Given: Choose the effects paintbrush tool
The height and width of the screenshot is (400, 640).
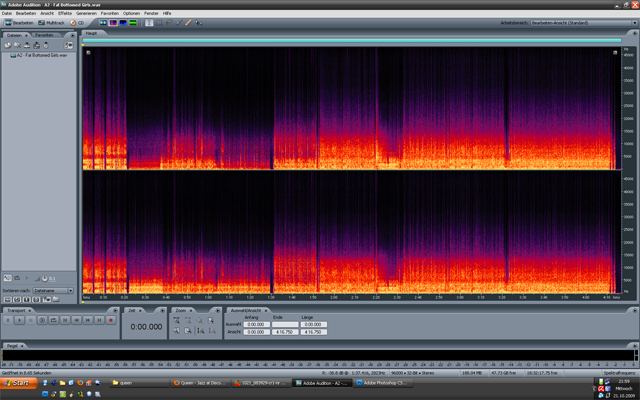Looking at the screenshot, I should 179,23.
